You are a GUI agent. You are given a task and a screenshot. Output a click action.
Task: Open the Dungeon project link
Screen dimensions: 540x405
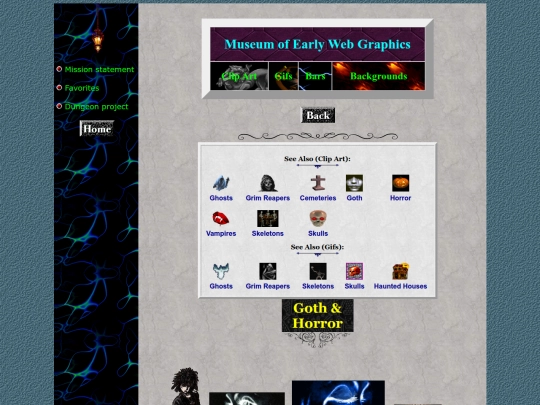[96, 107]
